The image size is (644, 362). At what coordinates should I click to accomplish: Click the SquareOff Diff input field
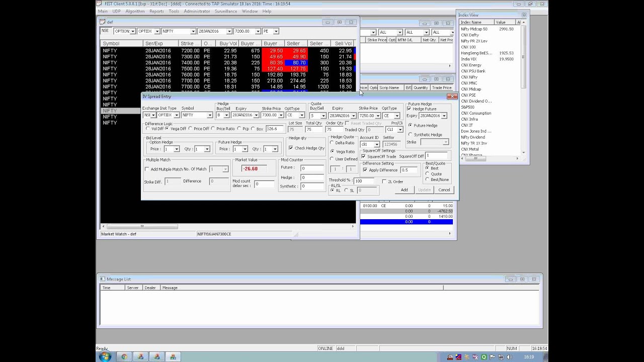pyautogui.click(x=436, y=156)
